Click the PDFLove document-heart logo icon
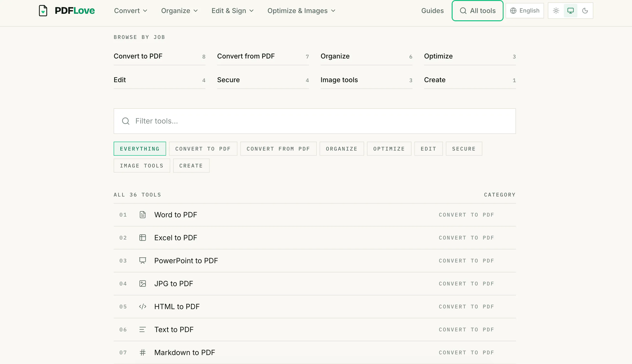The height and width of the screenshot is (364, 632). point(43,11)
